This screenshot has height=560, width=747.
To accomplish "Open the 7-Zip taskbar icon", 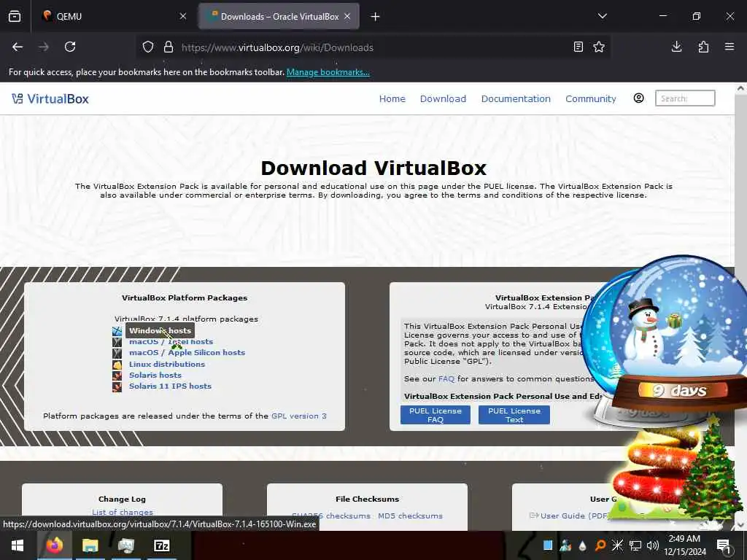I will (x=162, y=545).
